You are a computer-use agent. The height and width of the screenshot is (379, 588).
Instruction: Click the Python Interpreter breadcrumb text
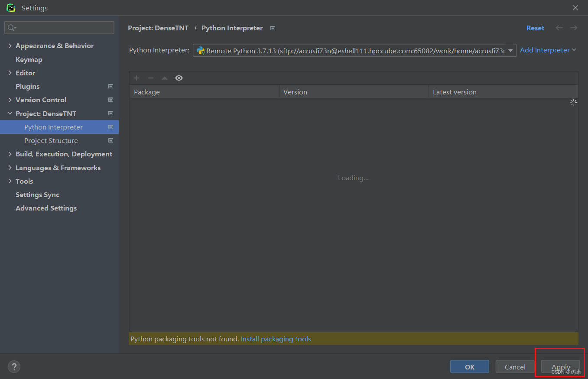[232, 28]
